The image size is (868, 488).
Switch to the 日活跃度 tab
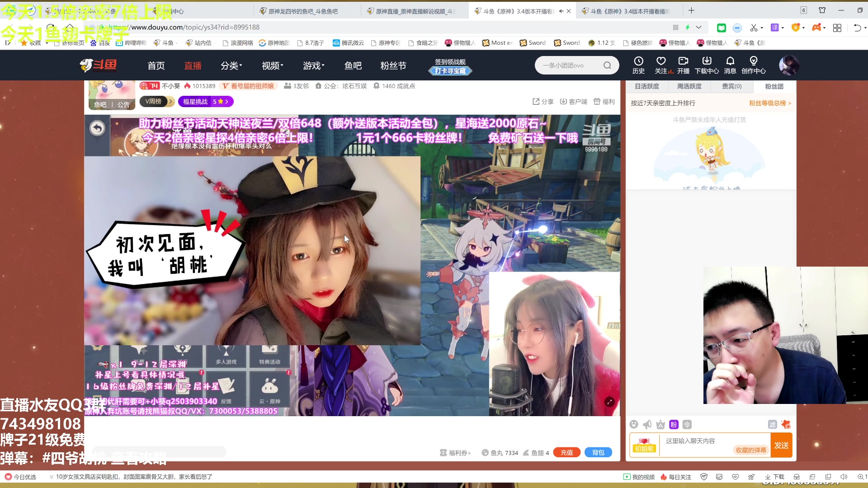click(647, 86)
